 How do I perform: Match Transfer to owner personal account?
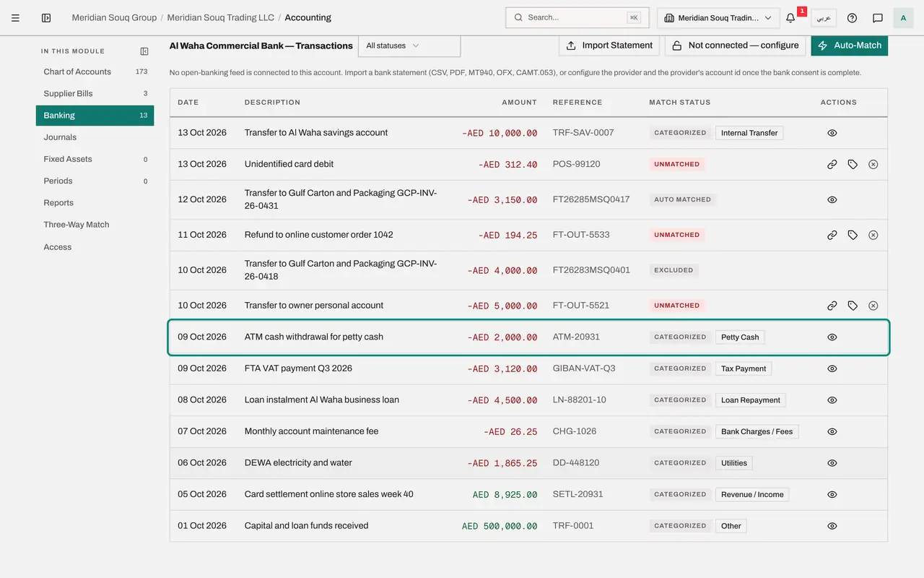tap(832, 306)
